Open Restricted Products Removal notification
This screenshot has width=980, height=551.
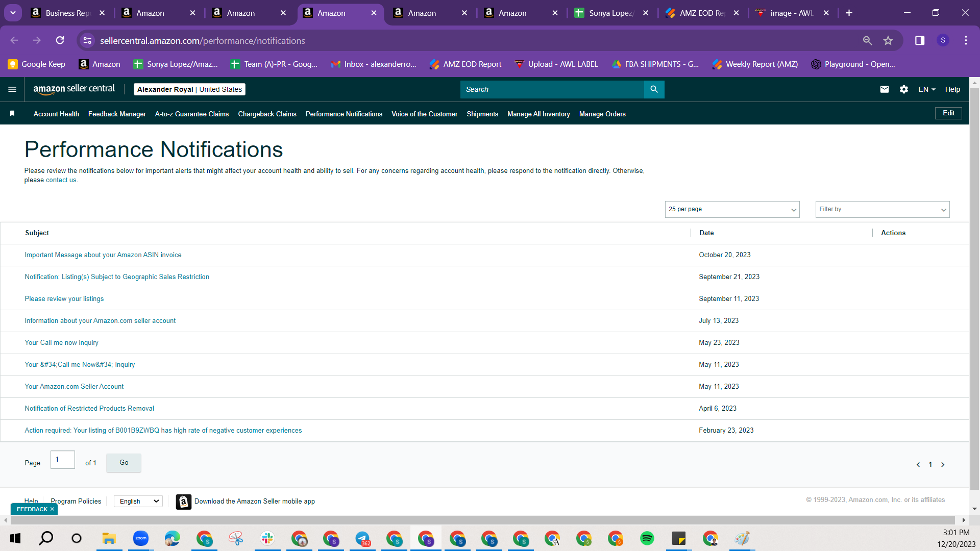tap(89, 409)
